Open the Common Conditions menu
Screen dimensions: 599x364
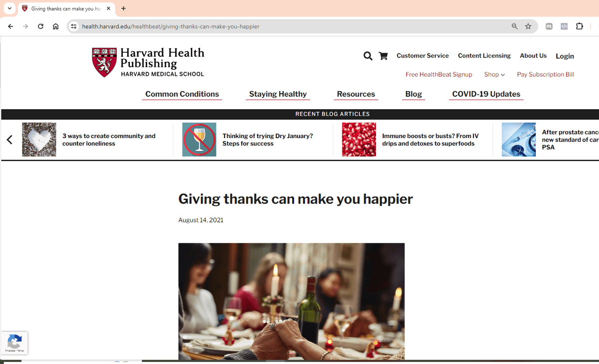tap(182, 94)
